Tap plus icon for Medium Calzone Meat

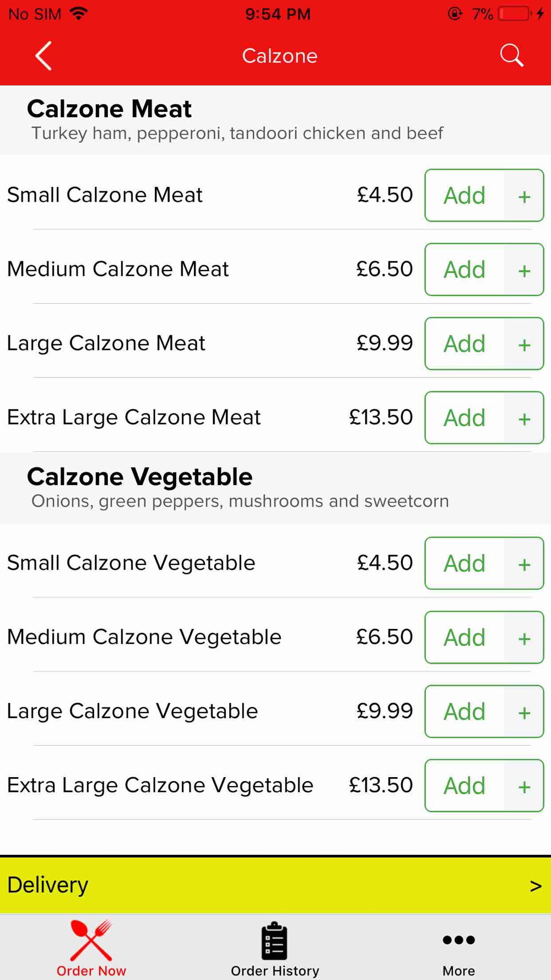524,270
